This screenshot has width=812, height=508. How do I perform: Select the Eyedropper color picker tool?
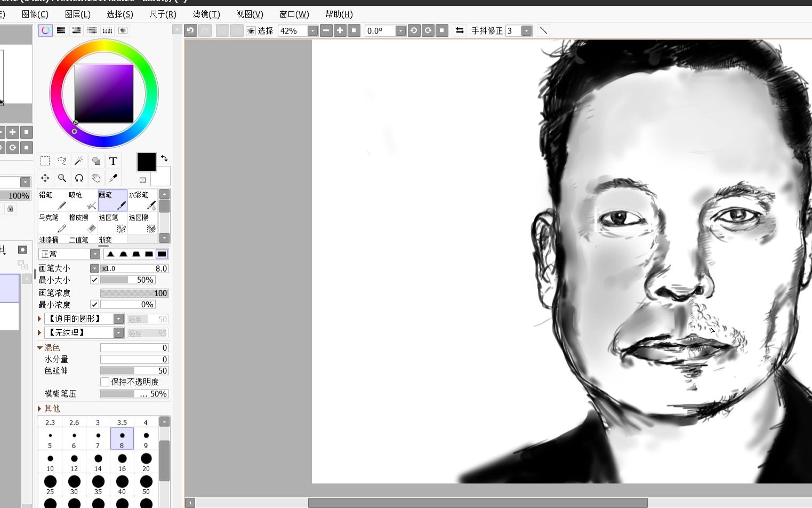click(113, 178)
